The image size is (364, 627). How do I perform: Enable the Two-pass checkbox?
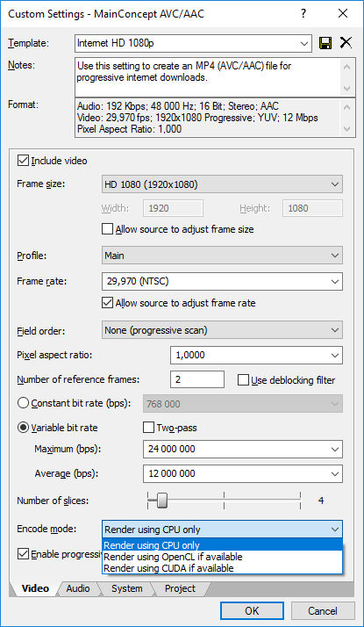(148, 428)
